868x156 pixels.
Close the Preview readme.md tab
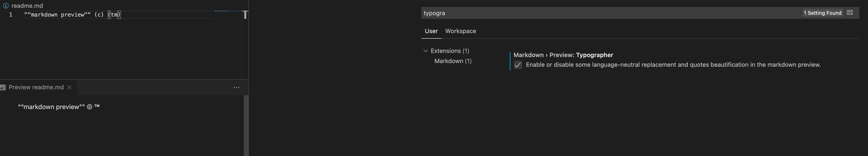pos(69,88)
